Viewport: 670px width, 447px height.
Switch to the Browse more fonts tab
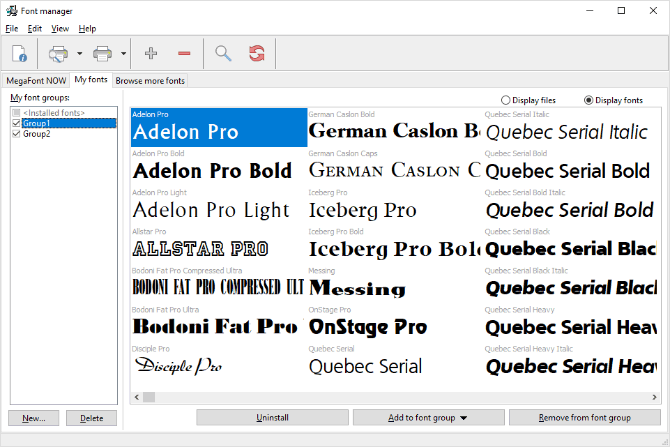(x=150, y=81)
